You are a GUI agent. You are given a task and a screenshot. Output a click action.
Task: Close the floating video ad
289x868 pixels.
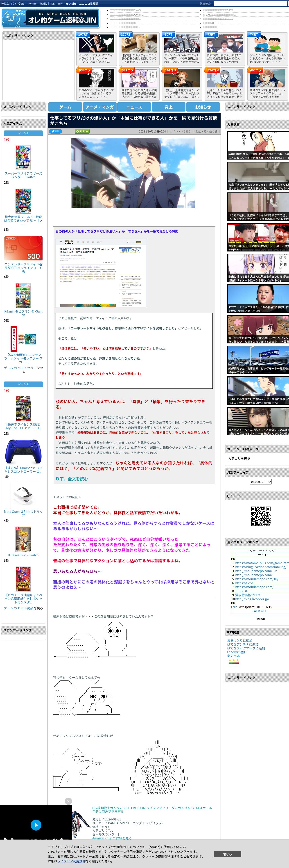68,801
